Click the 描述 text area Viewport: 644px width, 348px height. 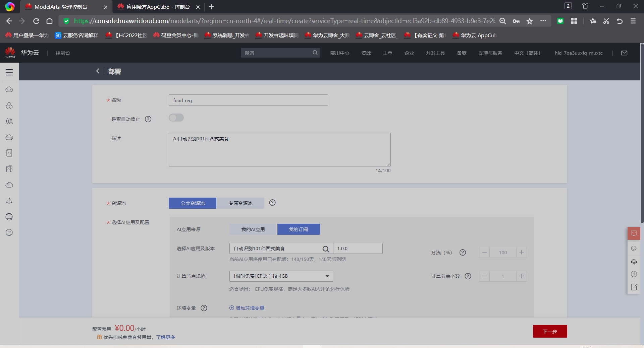(x=280, y=149)
